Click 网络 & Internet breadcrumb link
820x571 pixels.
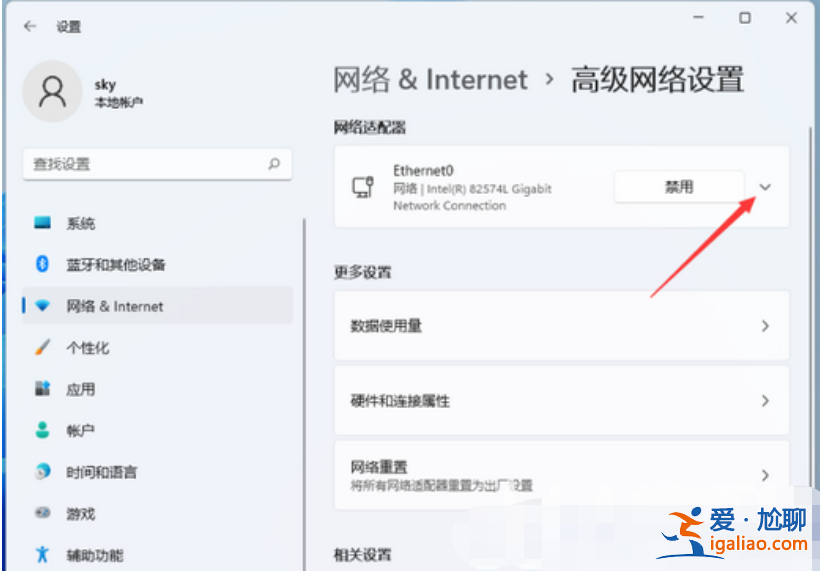430,80
